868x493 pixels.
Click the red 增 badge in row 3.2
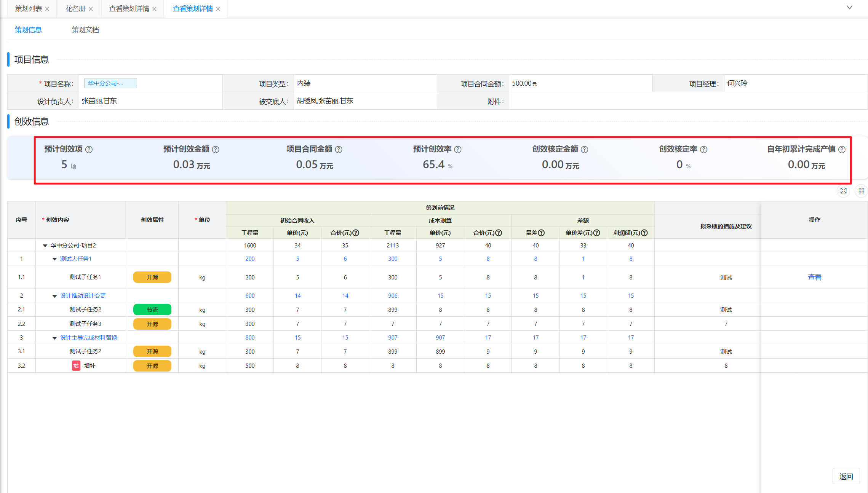76,366
